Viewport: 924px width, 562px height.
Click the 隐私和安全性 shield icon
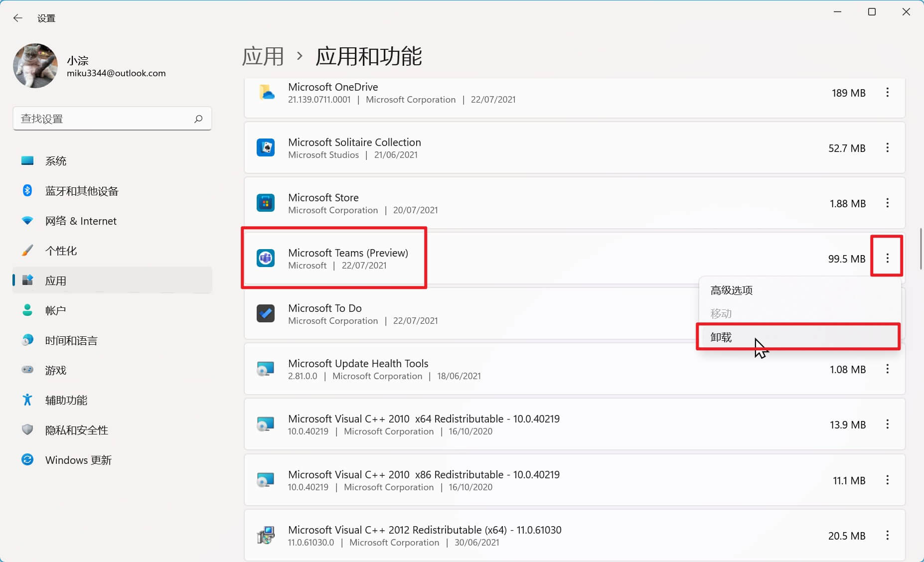click(27, 430)
